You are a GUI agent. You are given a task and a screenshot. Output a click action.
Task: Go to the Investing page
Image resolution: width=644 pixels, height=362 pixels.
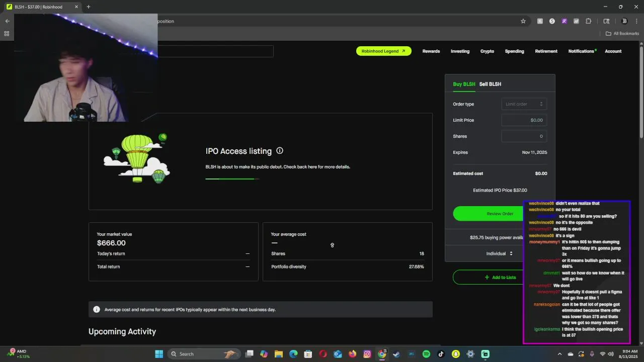pyautogui.click(x=460, y=51)
